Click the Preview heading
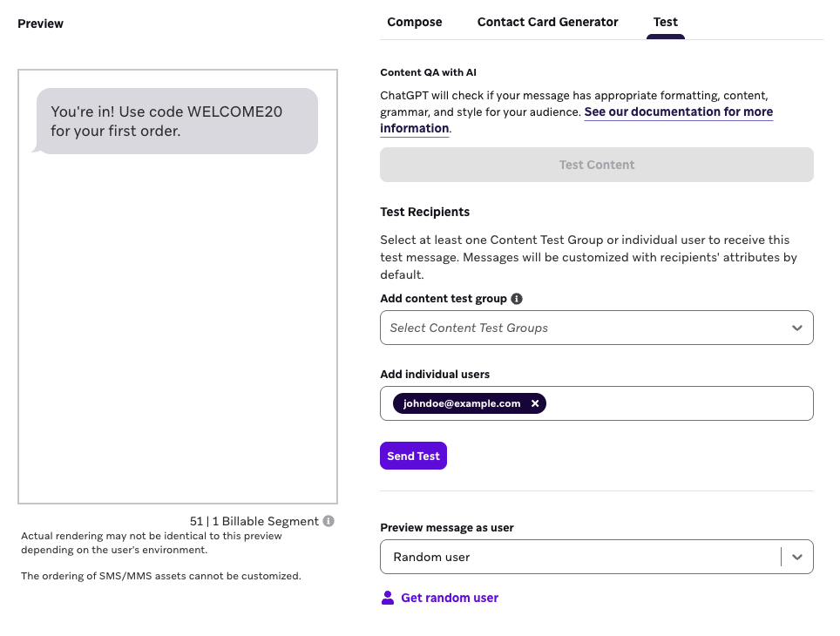Viewport: 840px width, 636px height. pos(40,24)
